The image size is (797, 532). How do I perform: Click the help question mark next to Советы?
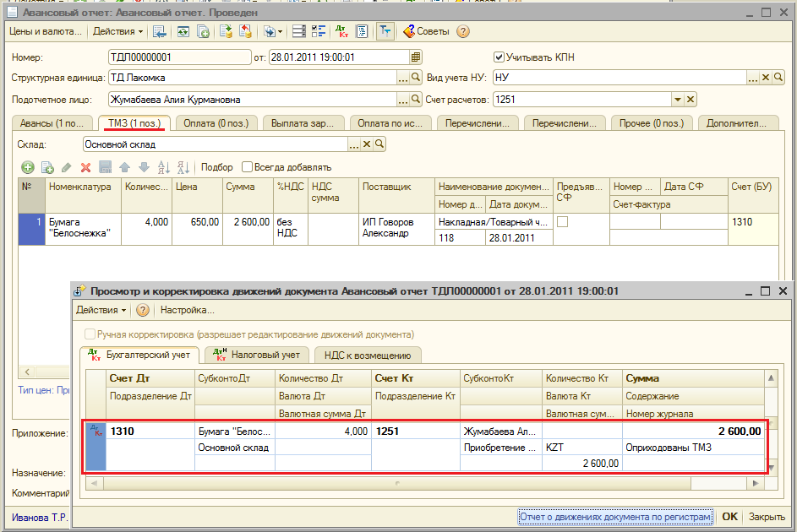(x=462, y=32)
